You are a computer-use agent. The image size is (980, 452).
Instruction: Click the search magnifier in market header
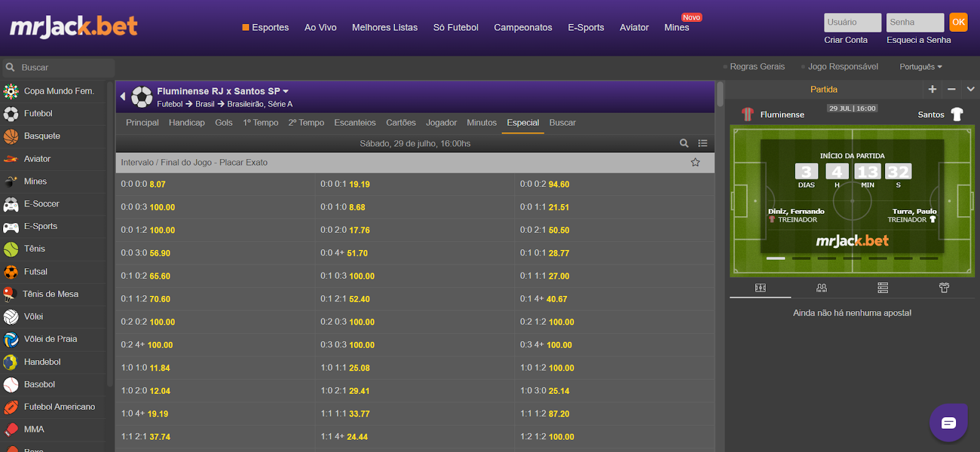pos(684,143)
